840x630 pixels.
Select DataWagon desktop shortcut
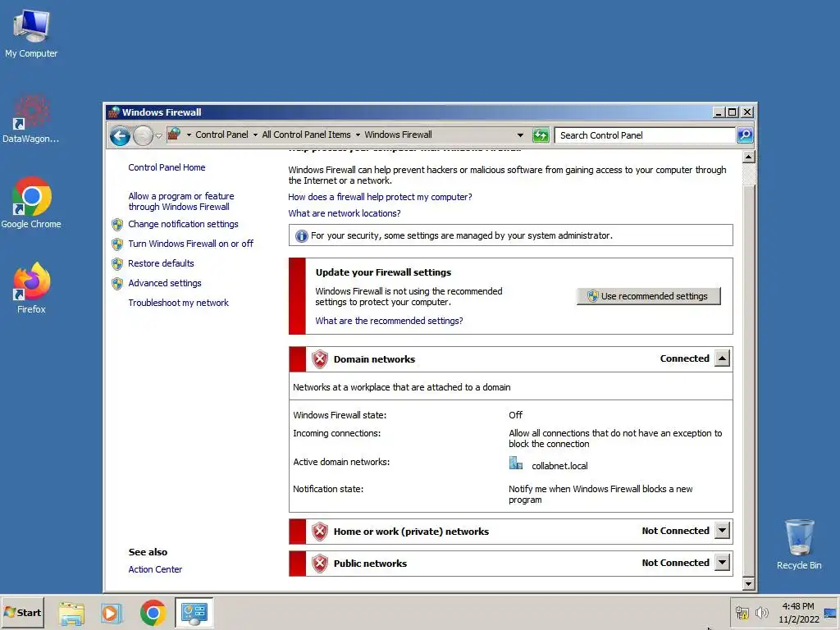[30, 119]
